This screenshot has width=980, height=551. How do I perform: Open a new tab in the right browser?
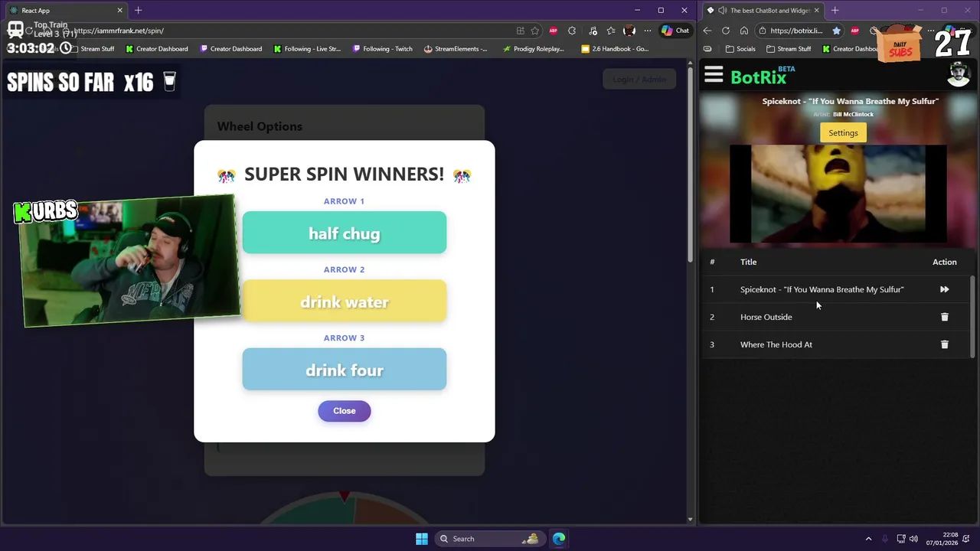835,11
